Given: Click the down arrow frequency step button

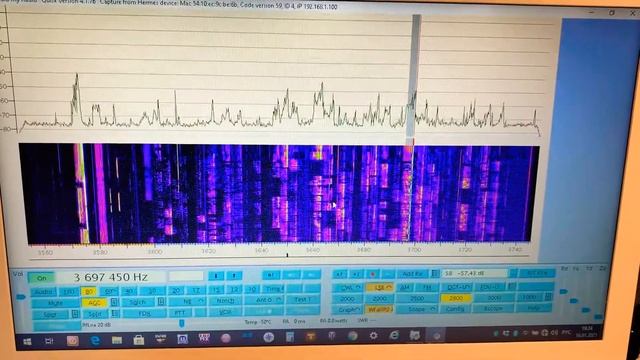Looking at the screenshot, I should 216,276.
